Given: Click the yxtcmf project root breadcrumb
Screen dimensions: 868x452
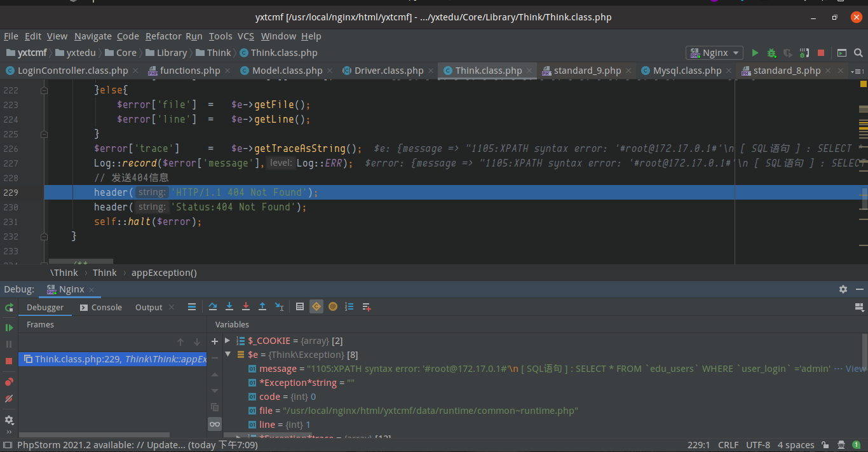Looking at the screenshot, I should [26, 53].
